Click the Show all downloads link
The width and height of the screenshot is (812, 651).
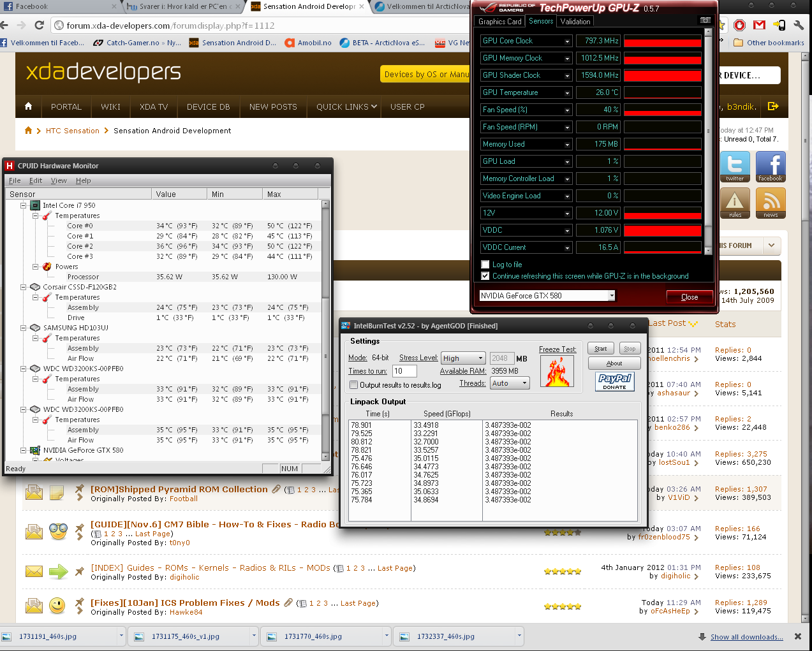tap(746, 637)
